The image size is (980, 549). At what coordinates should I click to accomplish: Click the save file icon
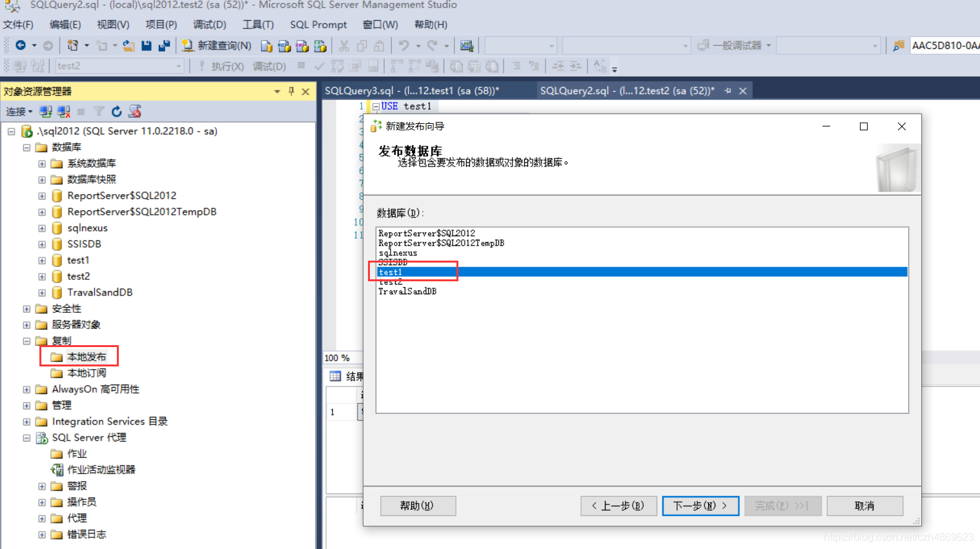(x=147, y=45)
